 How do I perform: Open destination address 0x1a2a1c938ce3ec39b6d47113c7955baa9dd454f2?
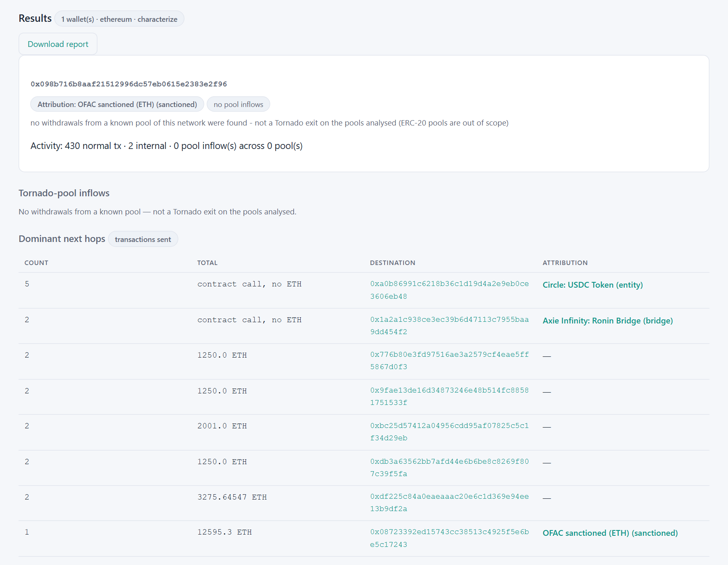tap(450, 326)
